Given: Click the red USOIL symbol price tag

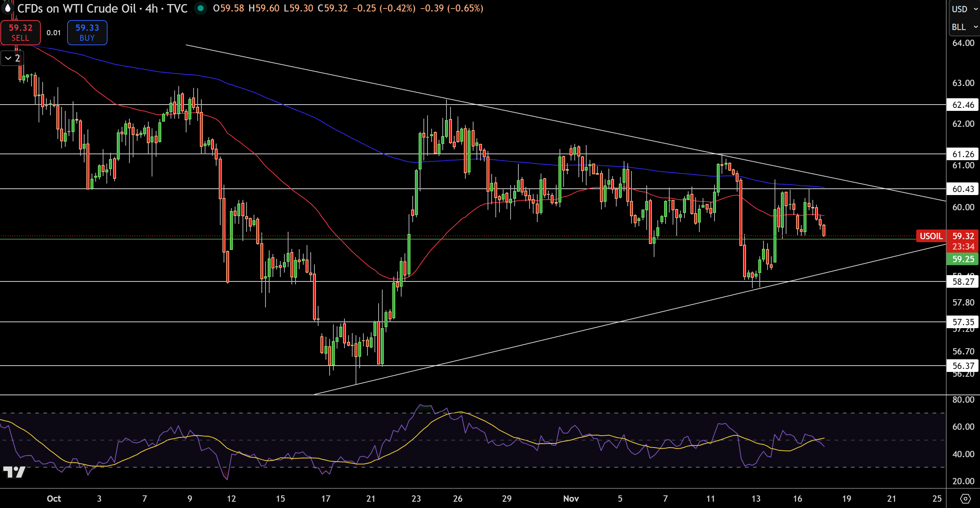Looking at the screenshot, I should 931,236.
